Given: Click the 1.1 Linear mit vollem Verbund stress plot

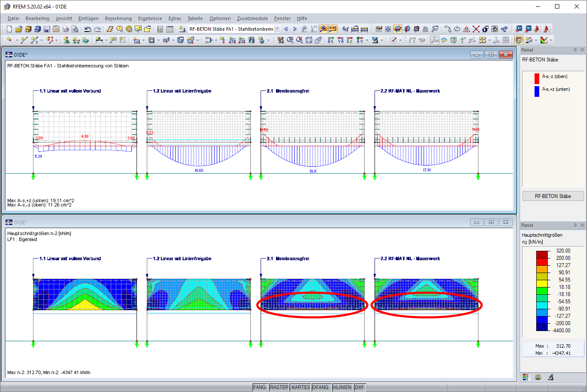Looking at the screenshot, I should (85, 294).
